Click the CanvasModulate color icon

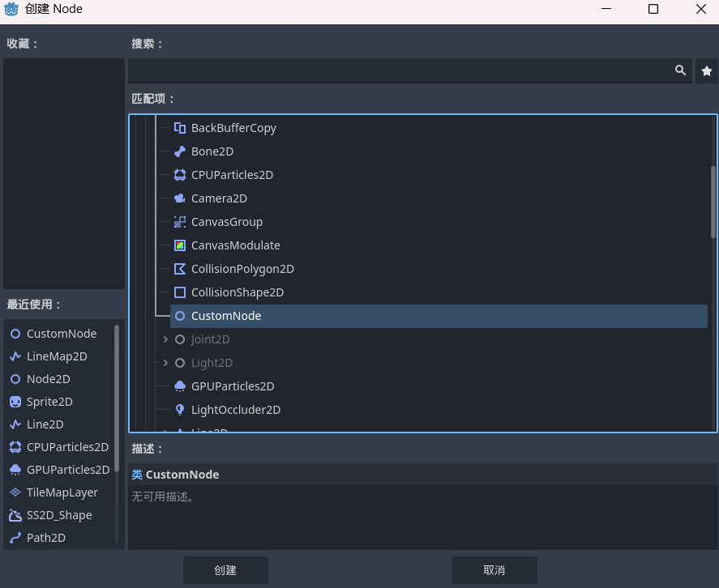[x=180, y=245]
